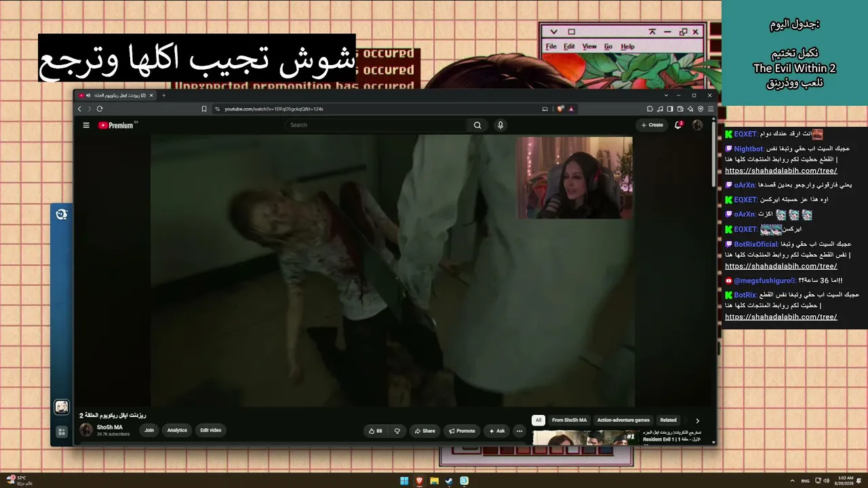The height and width of the screenshot is (488, 868).
Task: Open the Brave Wallet icon
Action: click(x=680, y=109)
